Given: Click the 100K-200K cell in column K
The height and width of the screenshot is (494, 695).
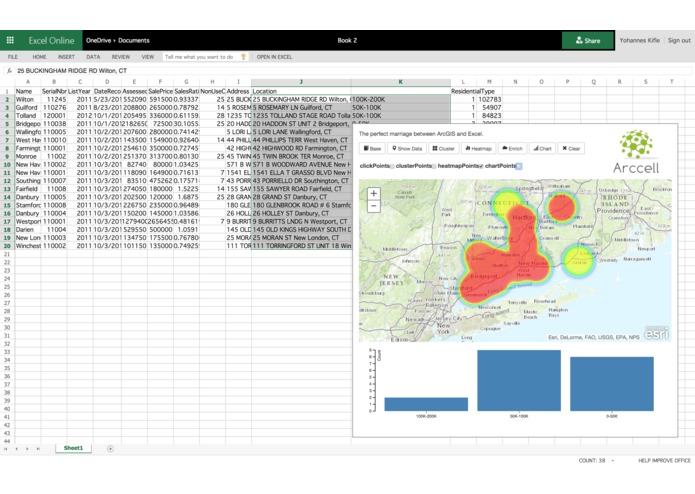Looking at the screenshot, I should pos(401,99).
